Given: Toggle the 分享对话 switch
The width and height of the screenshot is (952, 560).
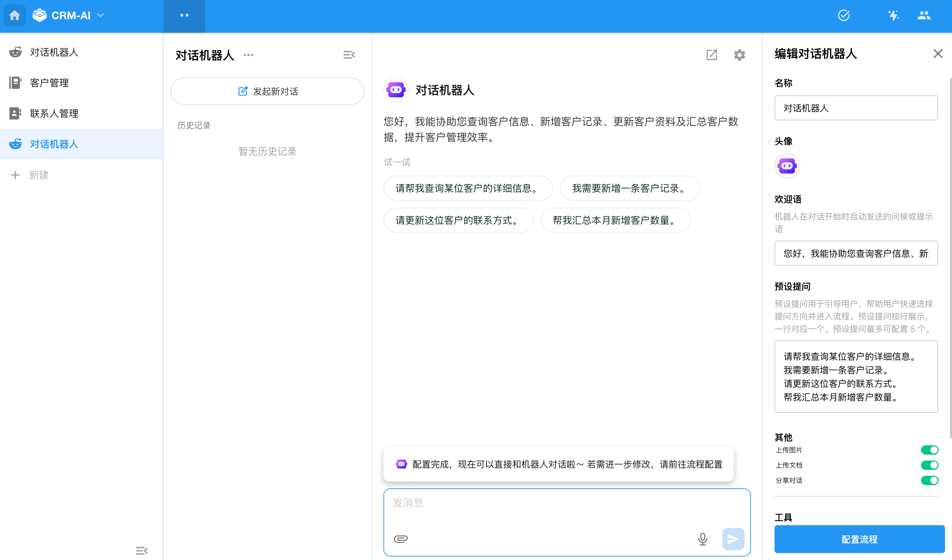Looking at the screenshot, I should tap(929, 480).
